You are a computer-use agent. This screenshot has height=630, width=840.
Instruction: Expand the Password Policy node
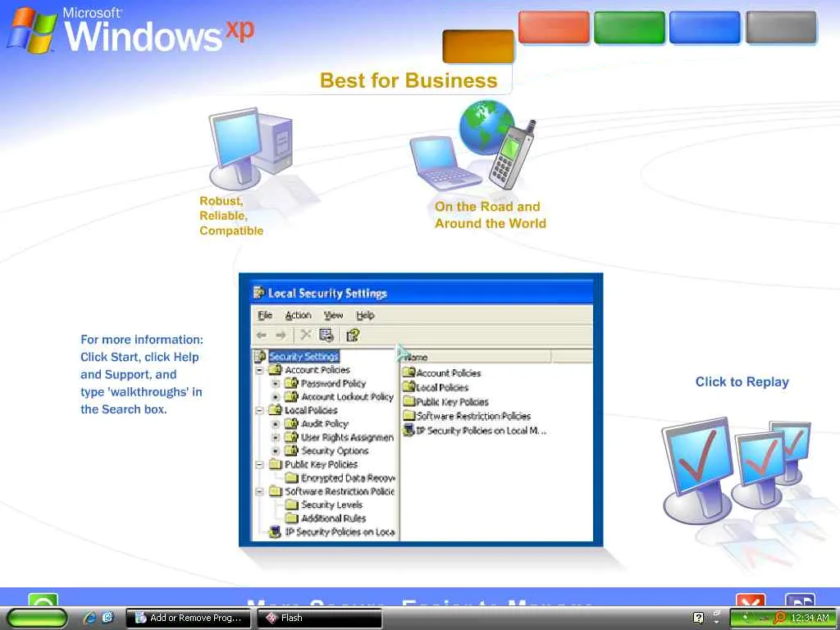(x=276, y=384)
